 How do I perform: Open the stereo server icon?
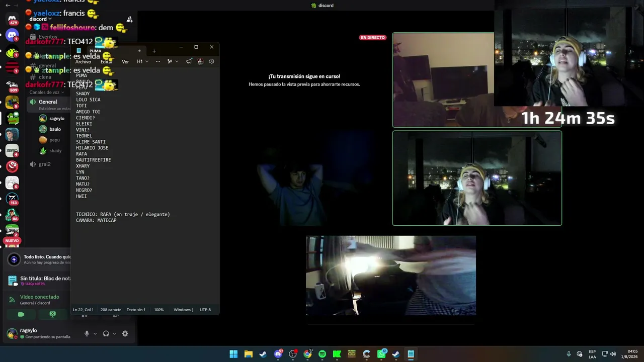tap(12, 150)
